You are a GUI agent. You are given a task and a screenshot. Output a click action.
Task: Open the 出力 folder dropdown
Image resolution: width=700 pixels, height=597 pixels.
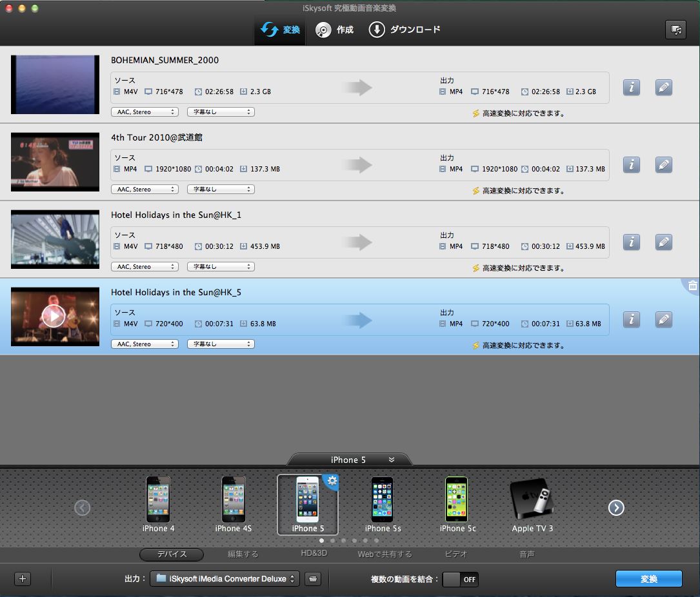click(x=225, y=579)
